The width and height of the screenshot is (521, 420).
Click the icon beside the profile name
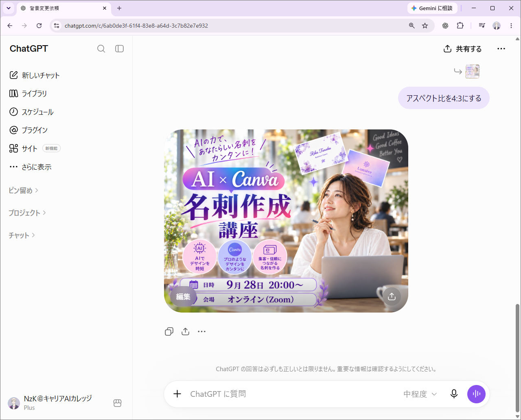[118, 403]
